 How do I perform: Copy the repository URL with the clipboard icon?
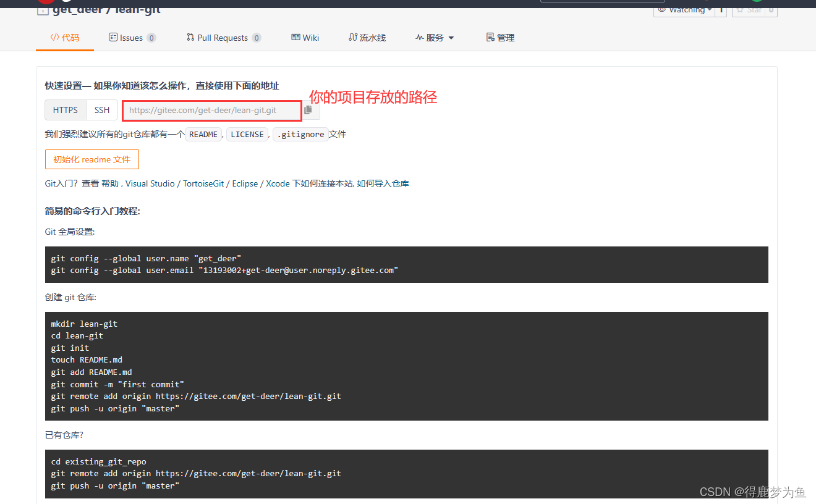coord(308,110)
